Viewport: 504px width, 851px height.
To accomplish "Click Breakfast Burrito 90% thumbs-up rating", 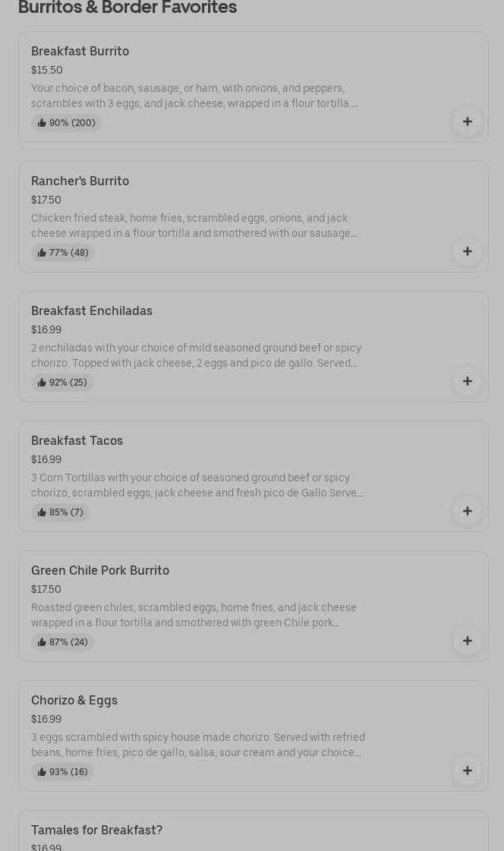I will tap(67, 123).
